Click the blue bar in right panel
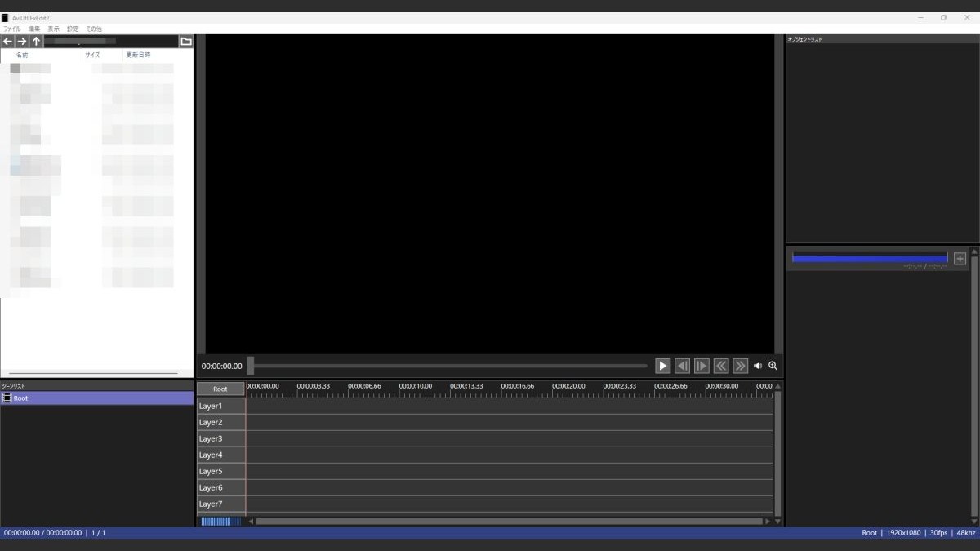Image resolution: width=980 pixels, height=551 pixels. pyautogui.click(x=870, y=258)
